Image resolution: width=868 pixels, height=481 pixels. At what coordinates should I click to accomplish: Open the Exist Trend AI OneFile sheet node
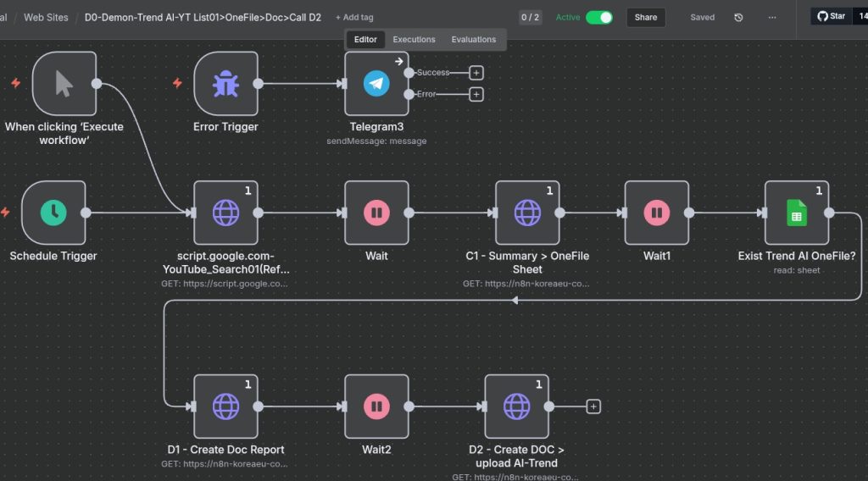796,213
